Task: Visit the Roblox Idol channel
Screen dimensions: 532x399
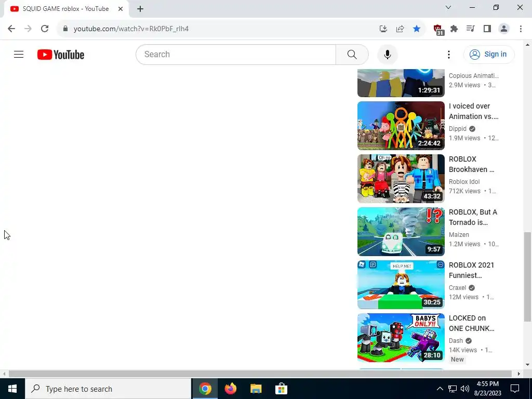Action: tap(464, 181)
